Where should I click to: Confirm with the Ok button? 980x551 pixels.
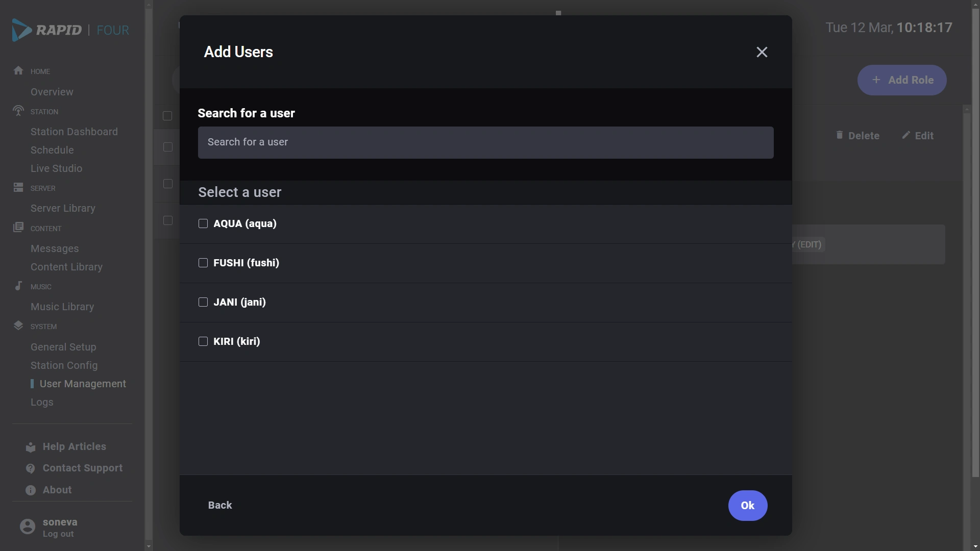(747, 505)
